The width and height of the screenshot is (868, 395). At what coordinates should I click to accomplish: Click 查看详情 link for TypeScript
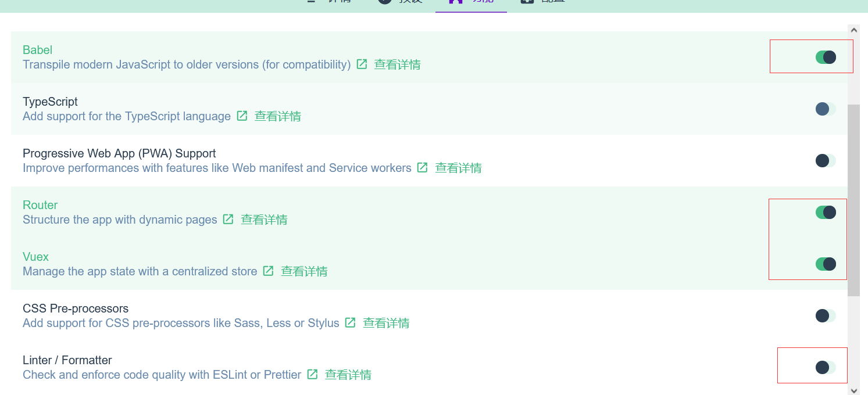tap(277, 116)
